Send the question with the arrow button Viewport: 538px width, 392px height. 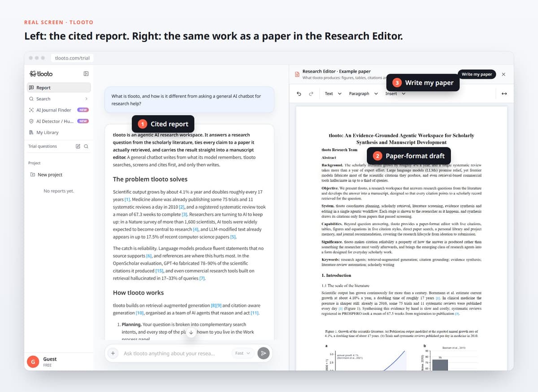[264, 353]
